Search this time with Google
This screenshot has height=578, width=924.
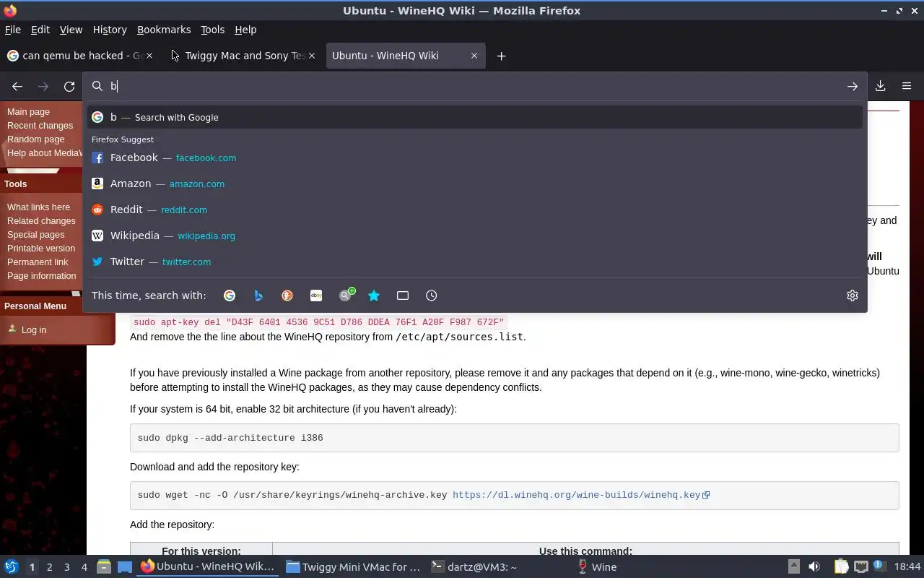click(230, 296)
